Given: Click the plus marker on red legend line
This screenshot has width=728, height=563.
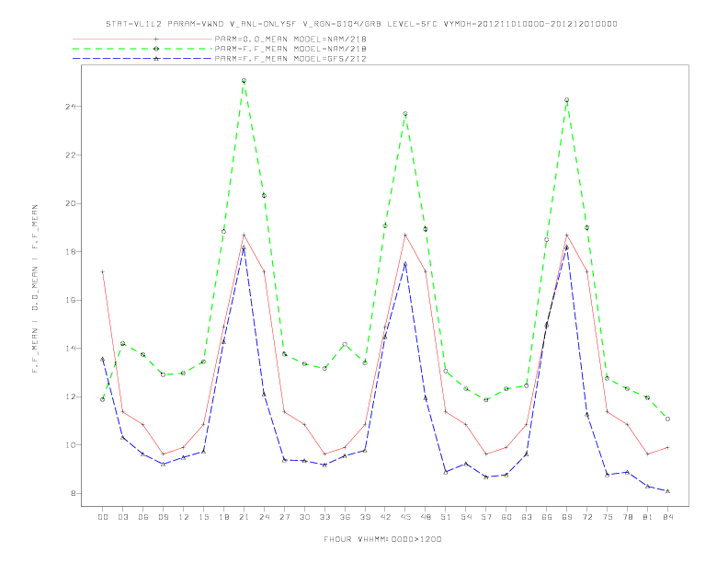Looking at the screenshot, I should tap(156, 39).
